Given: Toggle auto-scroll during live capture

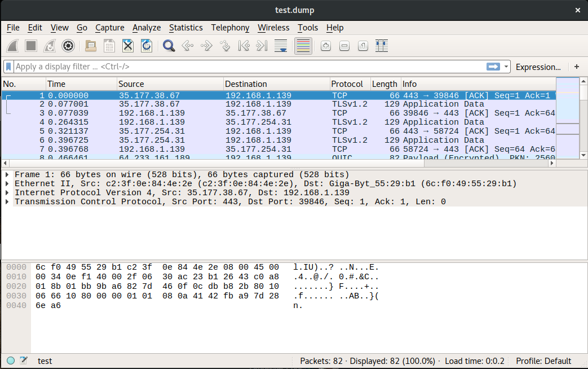Looking at the screenshot, I should [x=281, y=46].
